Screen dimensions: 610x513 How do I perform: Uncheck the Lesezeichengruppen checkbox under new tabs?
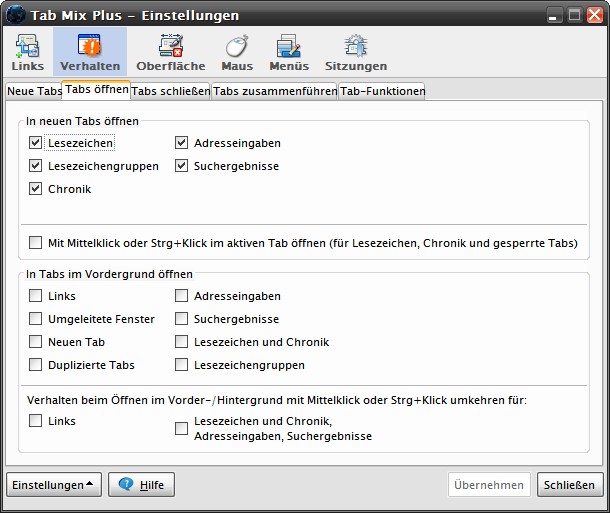click(x=35, y=166)
